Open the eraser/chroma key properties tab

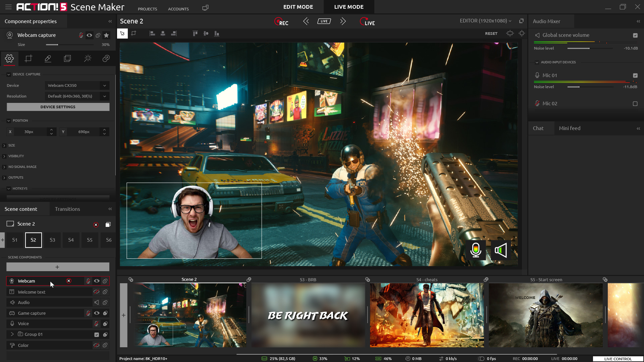(48, 58)
